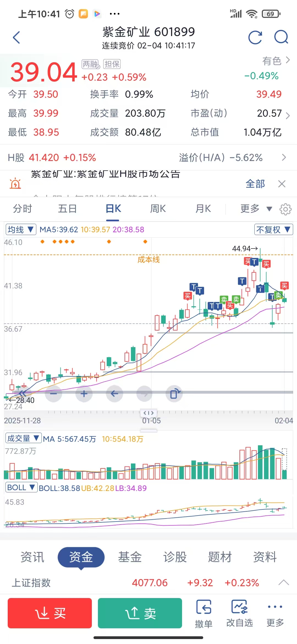Open the 题材 tab
Screen dimensions: 297x644
point(220,557)
